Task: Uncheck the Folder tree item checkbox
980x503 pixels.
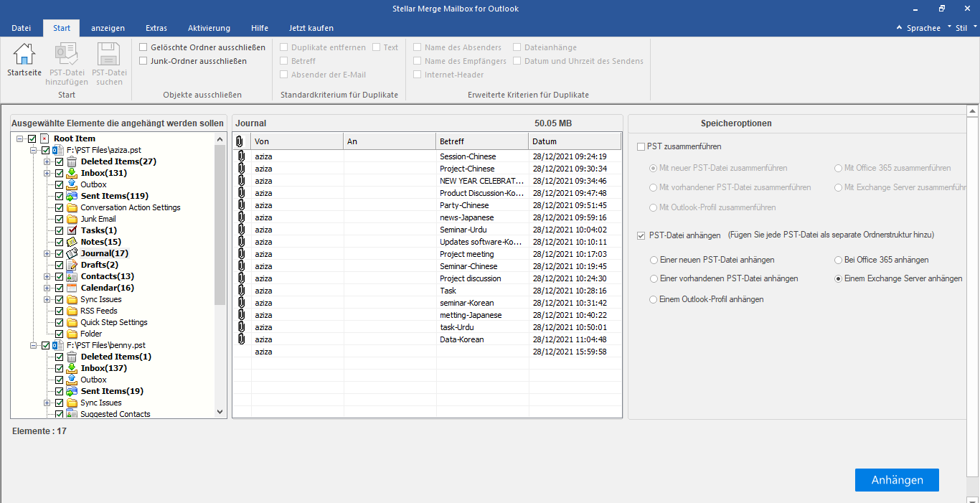Action: pos(60,334)
